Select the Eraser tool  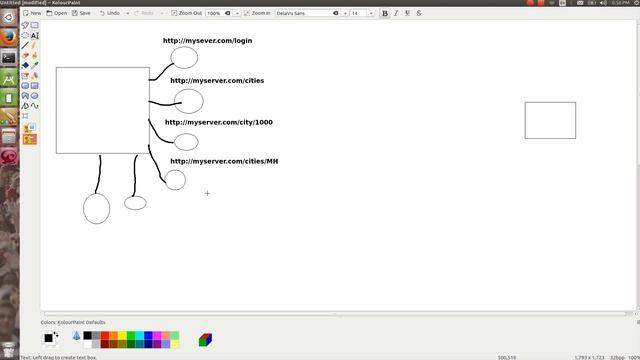[25, 56]
